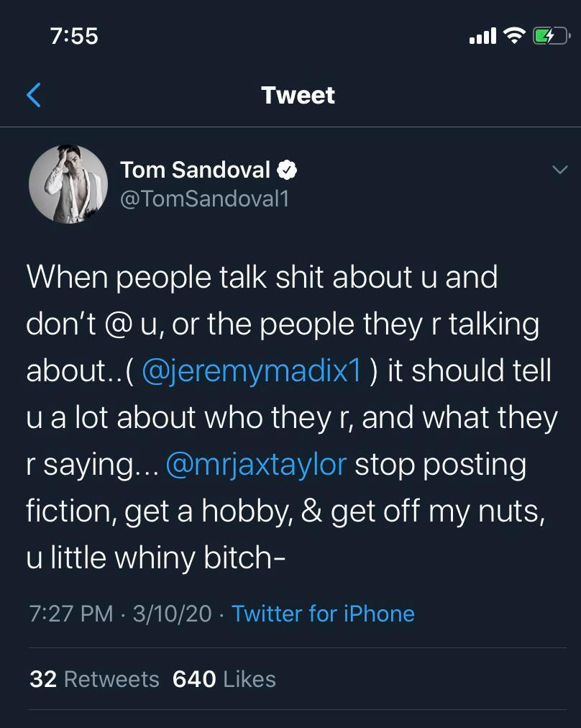581x728 pixels.
Task: Open the @TomSandoval1 handle
Action: tap(204, 199)
